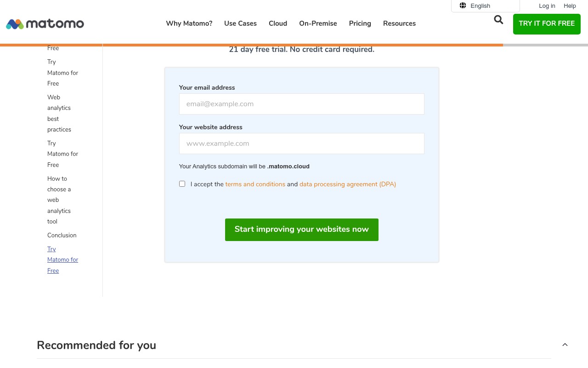Accept the terms and conditions checkbox
This screenshot has height=368, width=588.
click(x=182, y=184)
